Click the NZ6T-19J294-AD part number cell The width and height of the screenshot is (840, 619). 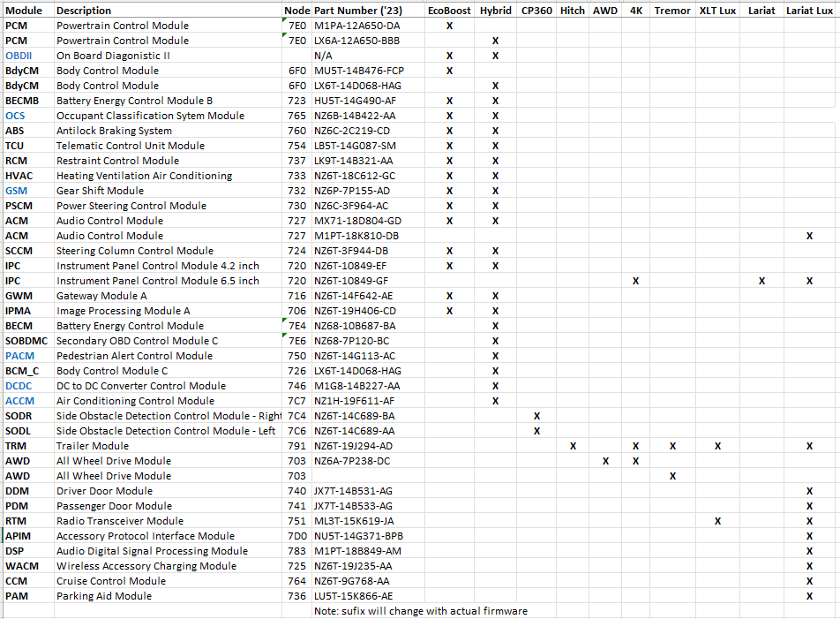click(x=353, y=446)
